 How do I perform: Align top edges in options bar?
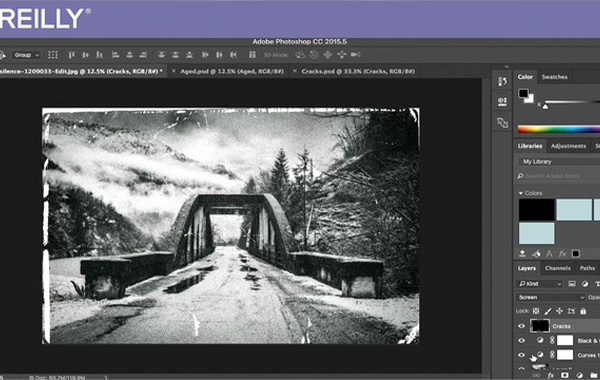tap(72, 55)
